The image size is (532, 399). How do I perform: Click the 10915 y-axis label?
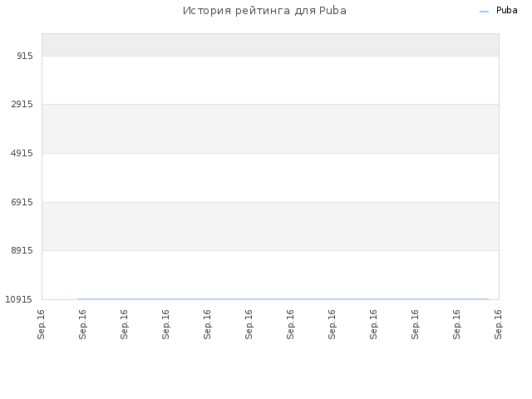pyautogui.click(x=18, y=299)
